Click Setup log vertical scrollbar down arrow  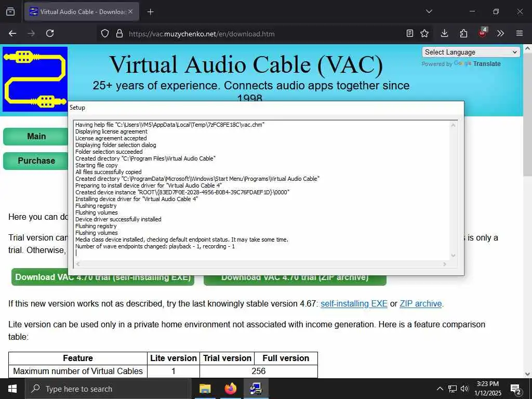(x=453, y=256)
